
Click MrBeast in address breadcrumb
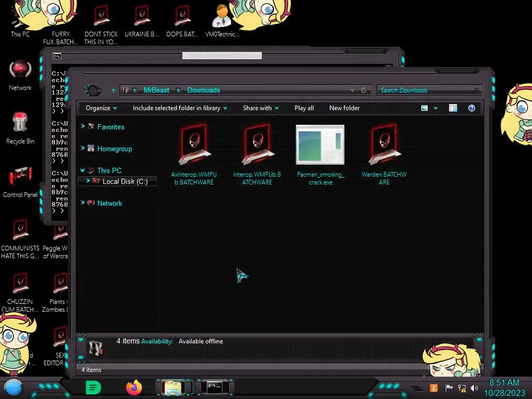156,90
